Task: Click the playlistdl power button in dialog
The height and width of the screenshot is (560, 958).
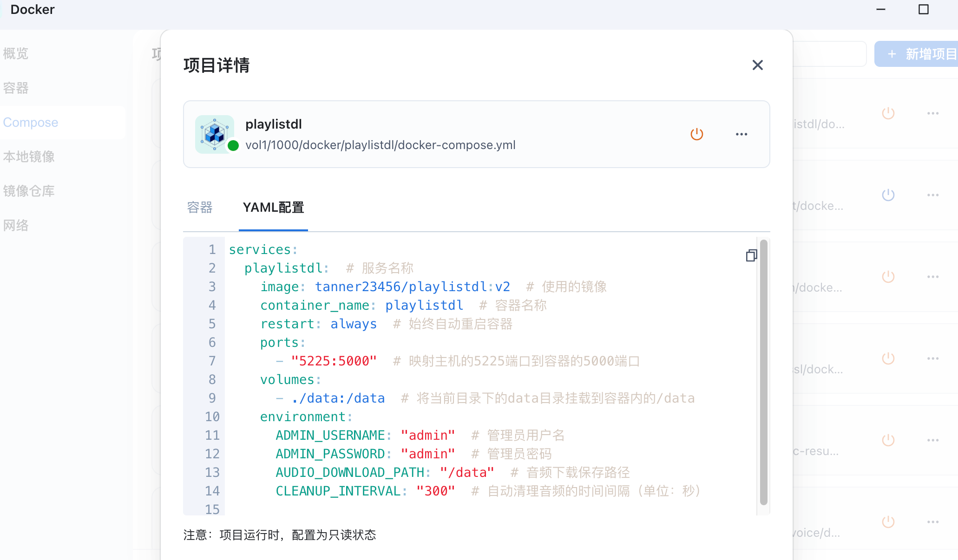Action: point(696,134)
